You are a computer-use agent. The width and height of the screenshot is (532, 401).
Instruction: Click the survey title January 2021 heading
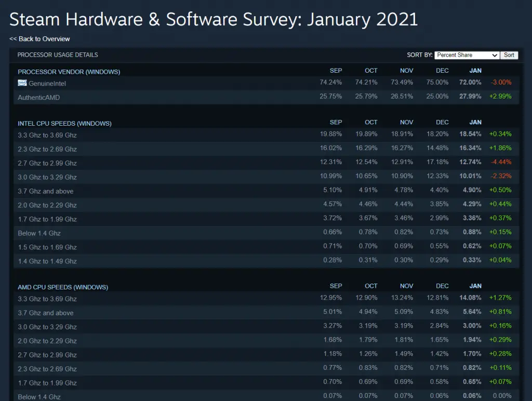click(214, 20)
